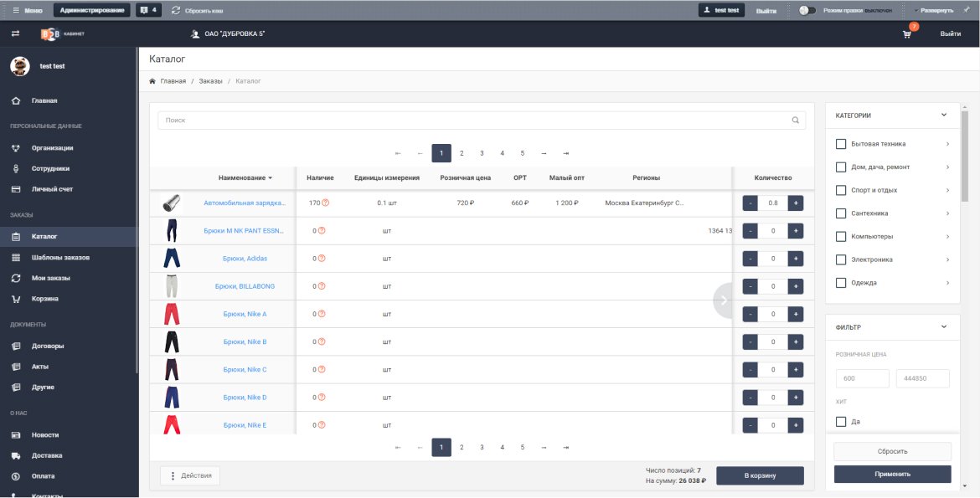The height and width of the screenshot is (498, 980).
Task: Check the Спорт и отдых category
Action: (841, 190)
